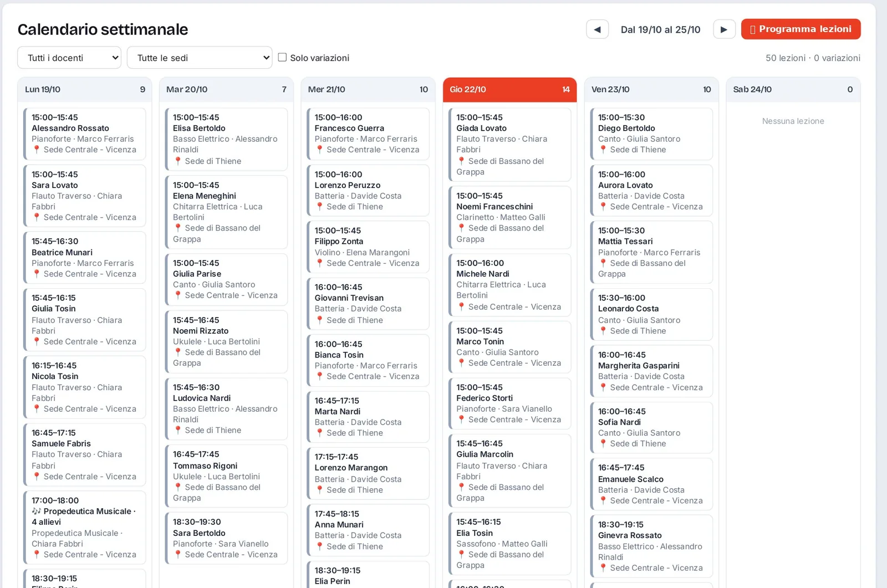The height and width of the screenshot is (588, 887).
Task: Click Lorenzo Peruzzo lesson name
Action: pos(348,185)
